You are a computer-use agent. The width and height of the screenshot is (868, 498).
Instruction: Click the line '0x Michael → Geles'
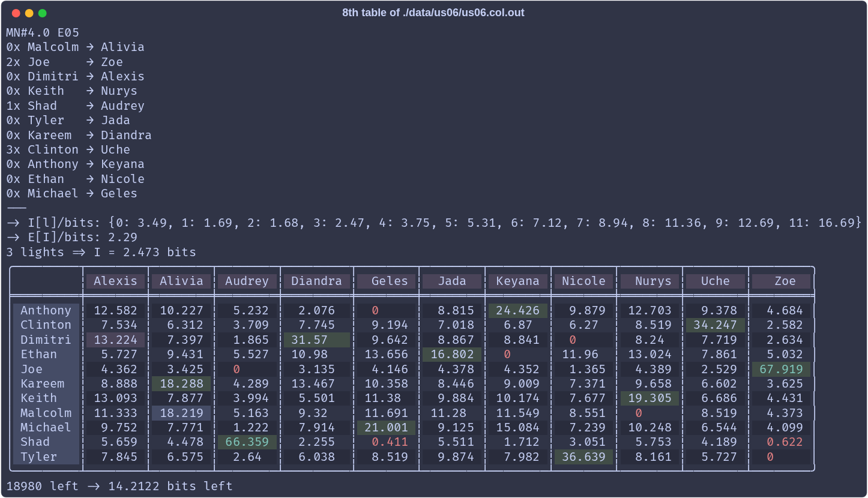point(71,193)
